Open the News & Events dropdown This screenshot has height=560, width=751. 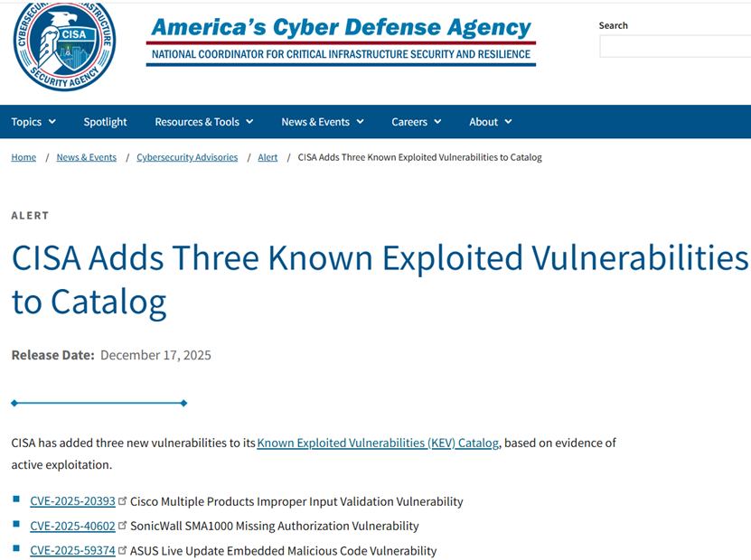tap(322, 122)
